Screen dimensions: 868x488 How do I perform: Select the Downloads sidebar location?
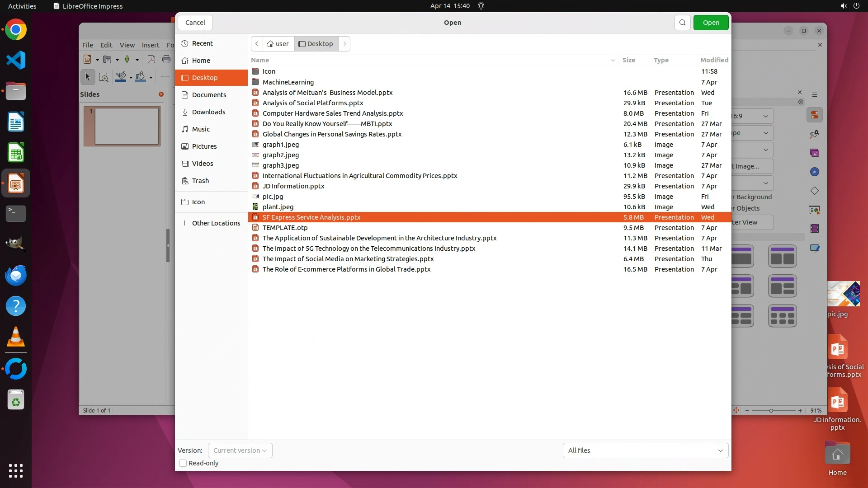208,112
